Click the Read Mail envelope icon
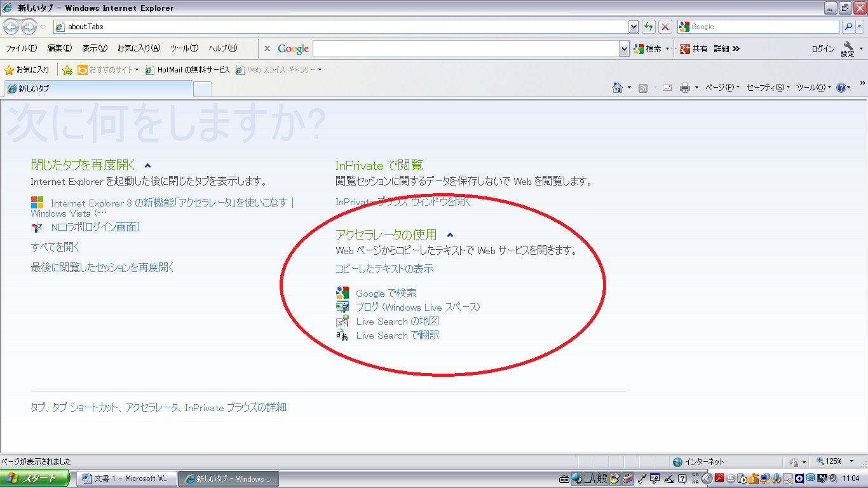868x488 pixels. (x=667, y=88)
